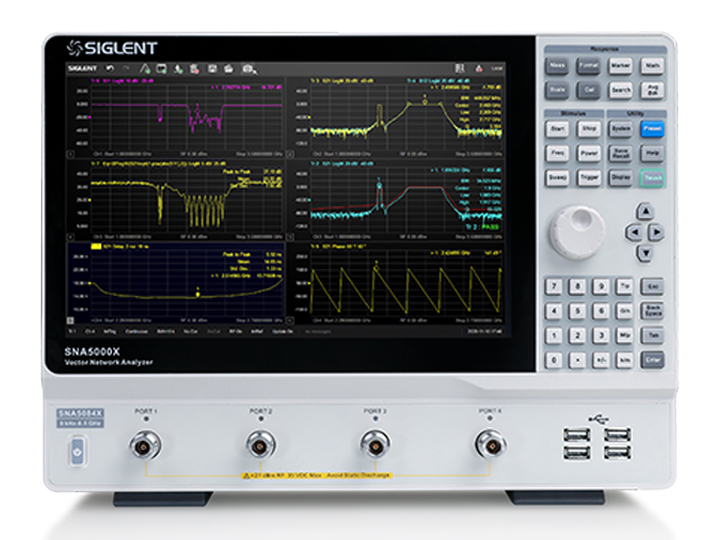Push the Save Recall key
The image size is (720, 540).
click(620, 153)
